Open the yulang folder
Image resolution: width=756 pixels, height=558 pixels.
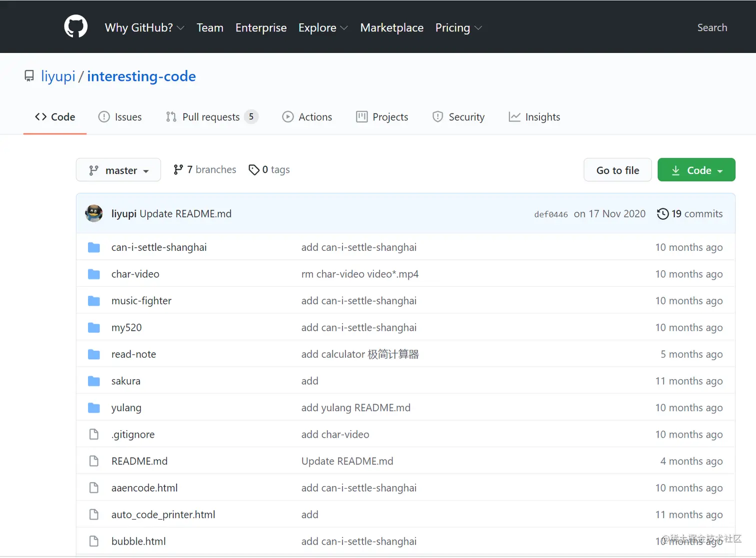click(x=126, y=408)
